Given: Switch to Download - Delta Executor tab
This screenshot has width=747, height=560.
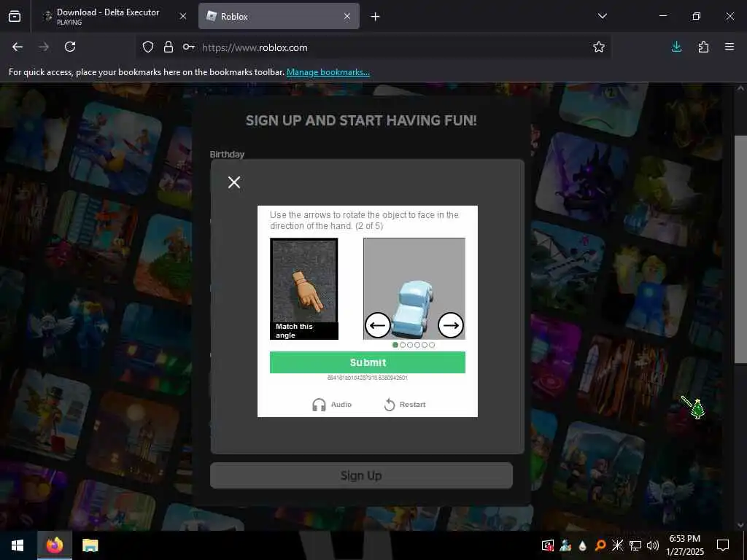Looking at the screenshot, I should pyautogui.click(x=115, y=17).
